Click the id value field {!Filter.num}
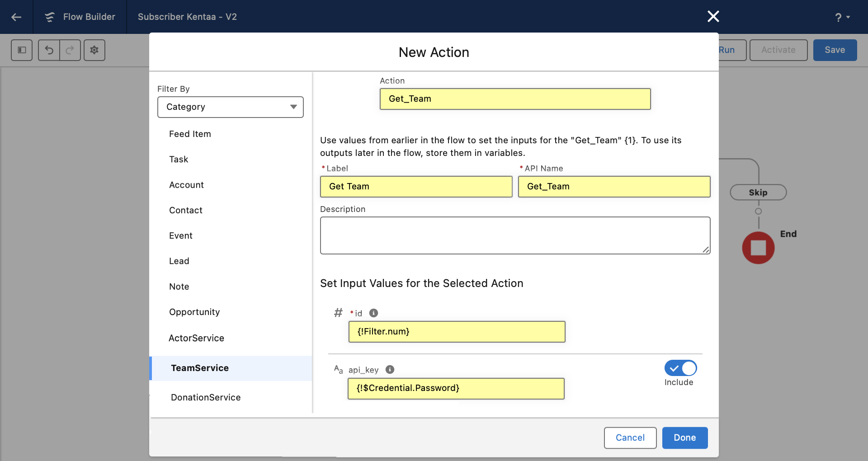The image size is (868, 461). click(457, 332)
